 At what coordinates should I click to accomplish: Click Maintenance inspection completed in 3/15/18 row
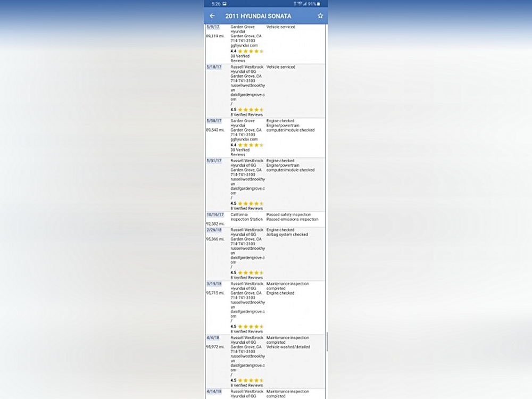tap(288, 286)
